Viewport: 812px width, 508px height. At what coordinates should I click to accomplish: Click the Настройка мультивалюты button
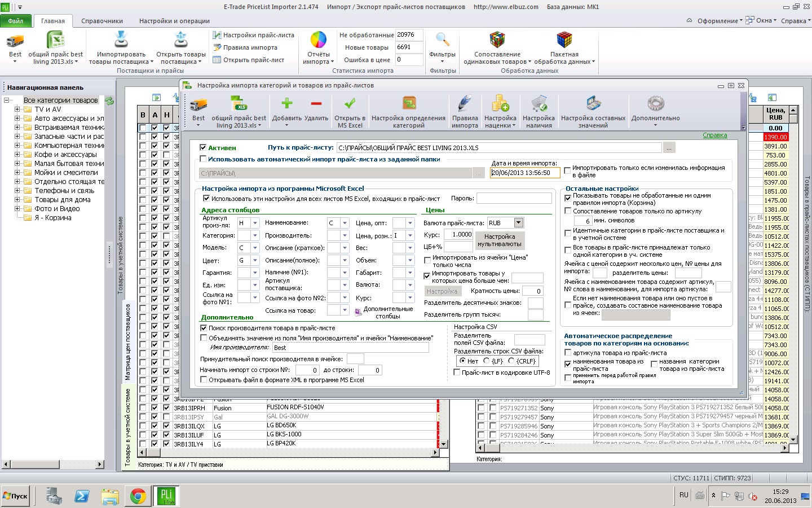pyautogui.click(x=500, y=240)
